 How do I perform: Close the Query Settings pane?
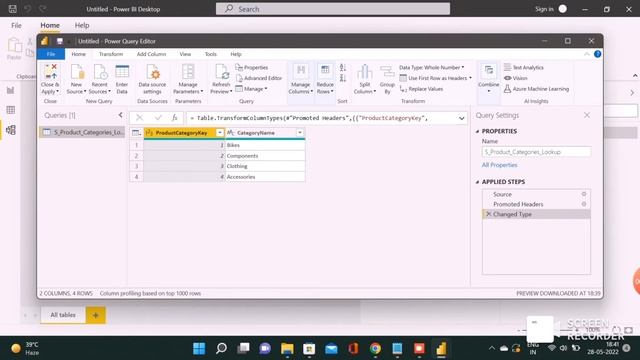click(x=587, y=115)
